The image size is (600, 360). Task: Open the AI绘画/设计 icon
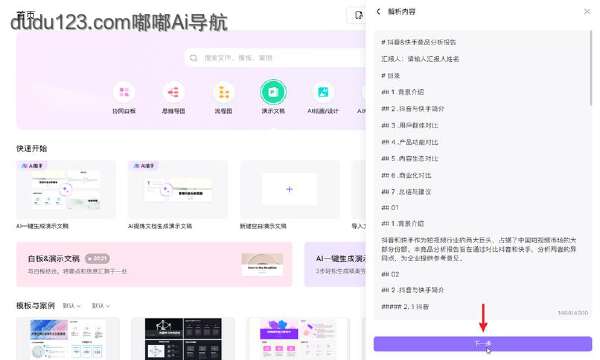click(x=323, y=92)
